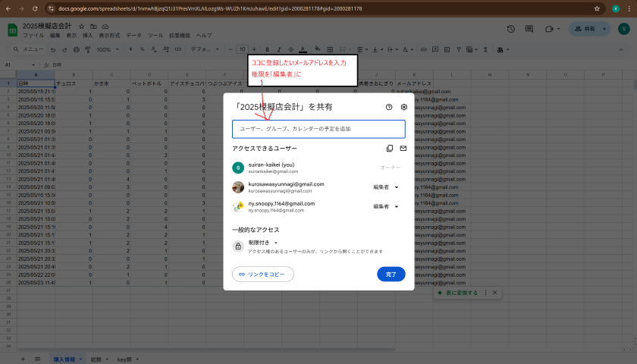The width and height of the screenshot is (637, 364).
Task: Open the 拡張機能 menu
Action: coord(180,36)
